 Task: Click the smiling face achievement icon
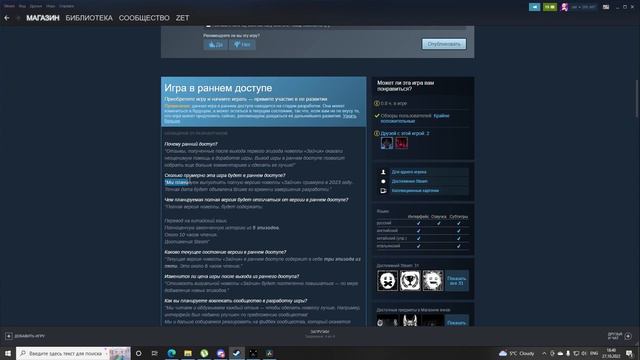pos(433,280)
